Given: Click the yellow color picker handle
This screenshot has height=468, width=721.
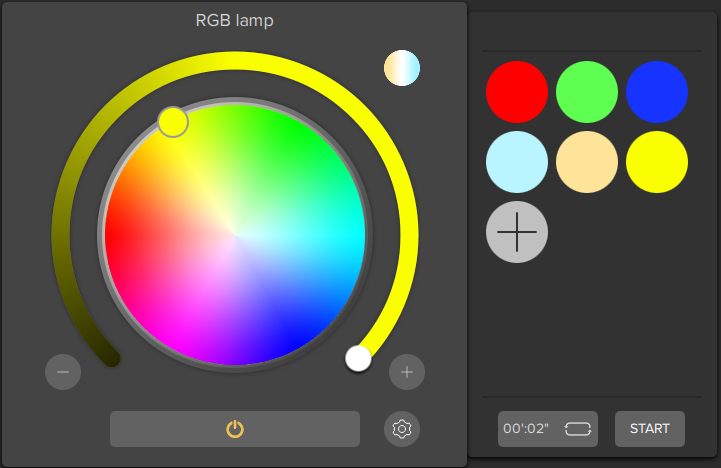Looking at the screenshot, I should (x=173, y=122).
